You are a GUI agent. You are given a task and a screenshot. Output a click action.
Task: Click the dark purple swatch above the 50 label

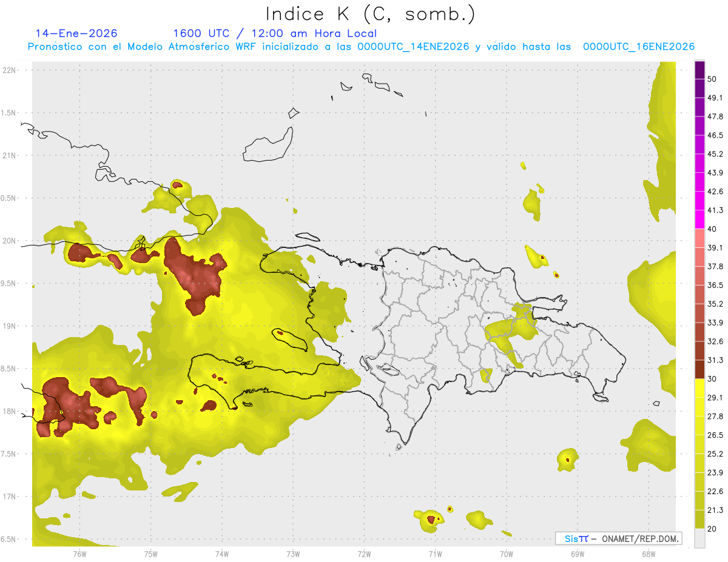(x=699, y=70)
